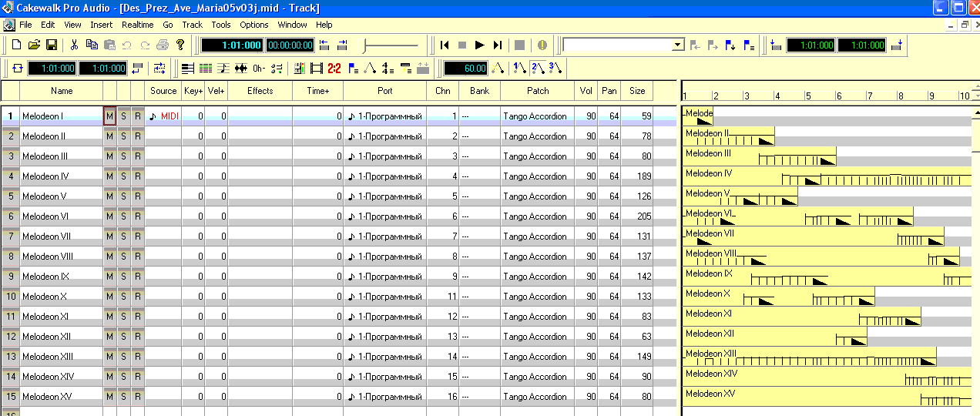Image resolution: width=980 pixels, height=416 pixels.
Task: Mute the Melodeon I track
Action: [109, 116]
